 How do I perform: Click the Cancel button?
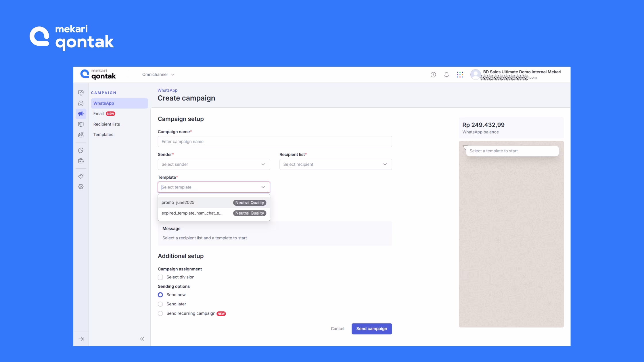pos(337,329)
